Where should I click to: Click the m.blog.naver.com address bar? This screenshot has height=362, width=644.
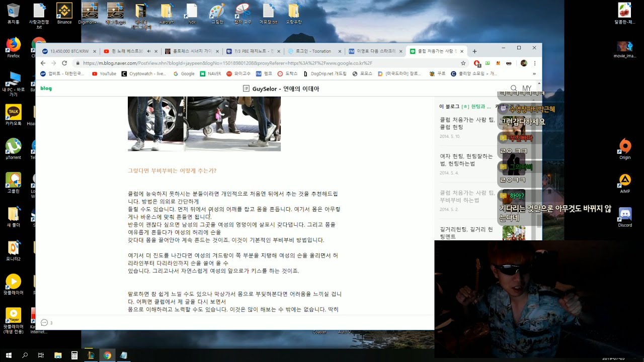coord(267,63)
